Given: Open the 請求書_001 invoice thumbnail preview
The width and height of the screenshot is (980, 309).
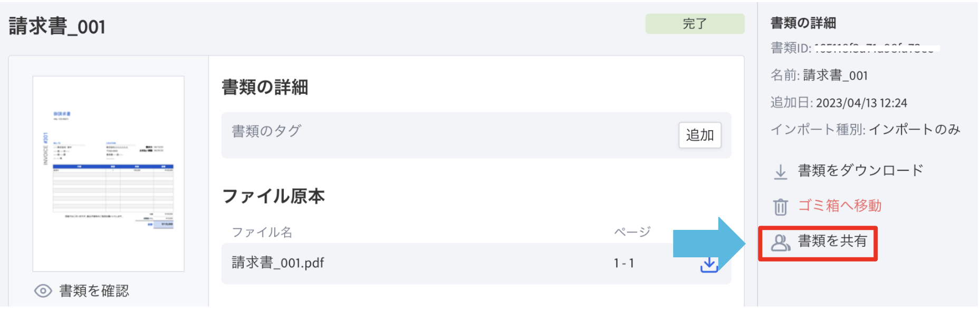Looking at the screenshot, I should click(x=109, y=174).
